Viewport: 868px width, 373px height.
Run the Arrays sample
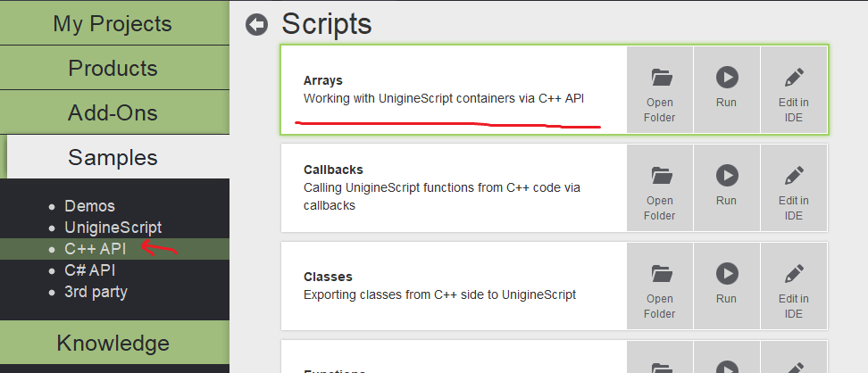pos(726,90)
